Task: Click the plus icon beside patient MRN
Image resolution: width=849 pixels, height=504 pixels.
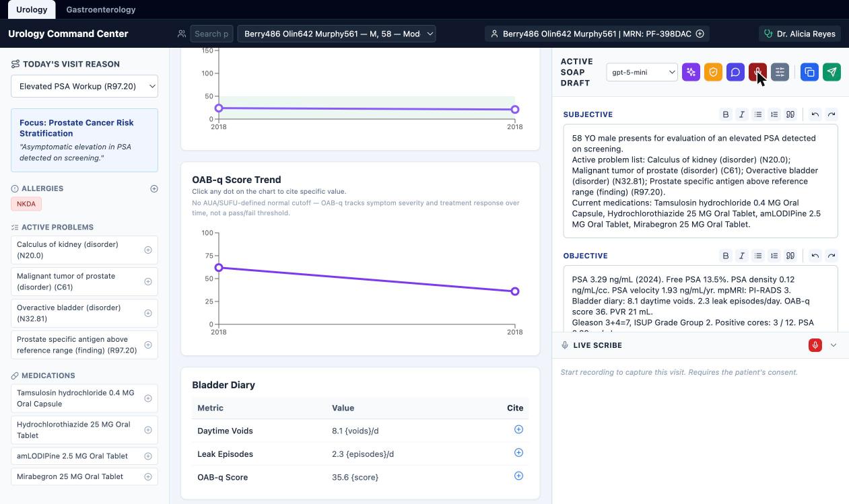Action: tap(700, 34)
